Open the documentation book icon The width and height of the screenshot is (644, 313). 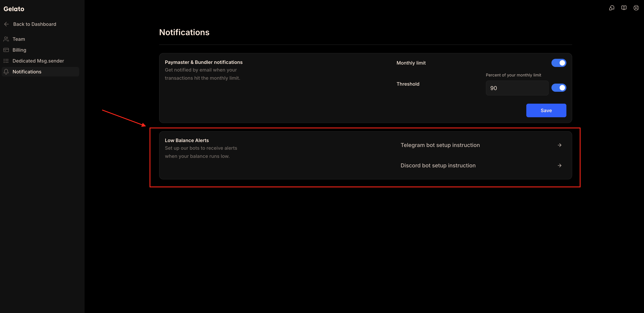pos(624,8)
